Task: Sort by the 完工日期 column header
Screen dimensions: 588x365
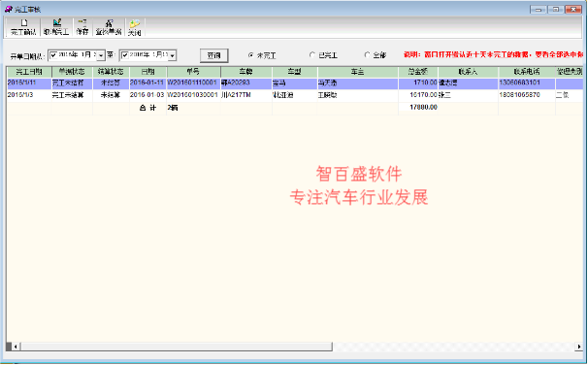Action: [x=29, y=72]
